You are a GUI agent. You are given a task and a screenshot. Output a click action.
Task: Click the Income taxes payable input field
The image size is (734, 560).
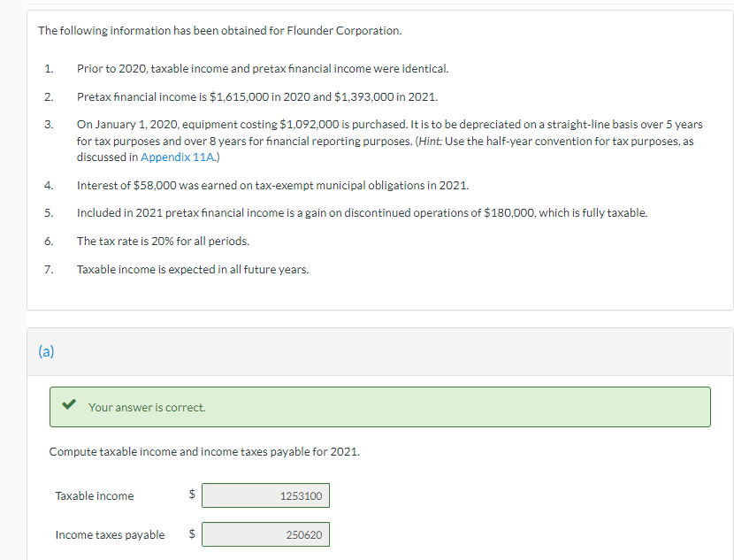[x=265, y=534]
